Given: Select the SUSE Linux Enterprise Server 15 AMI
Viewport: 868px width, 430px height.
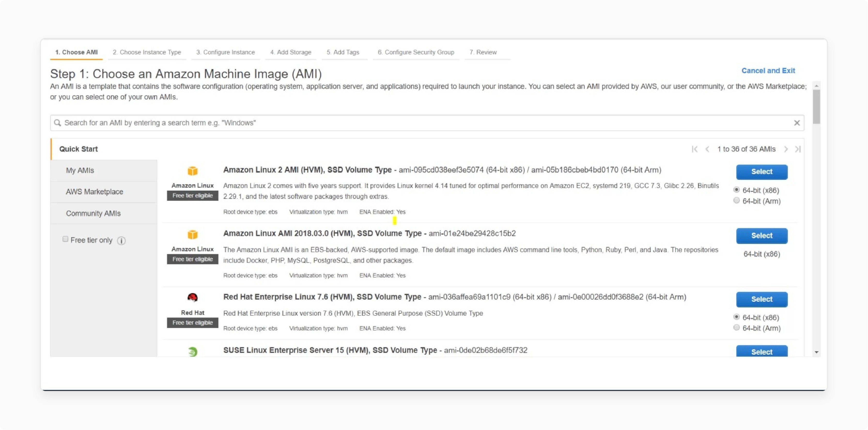Looking at the screenshot, I should (x=762, y=351).
